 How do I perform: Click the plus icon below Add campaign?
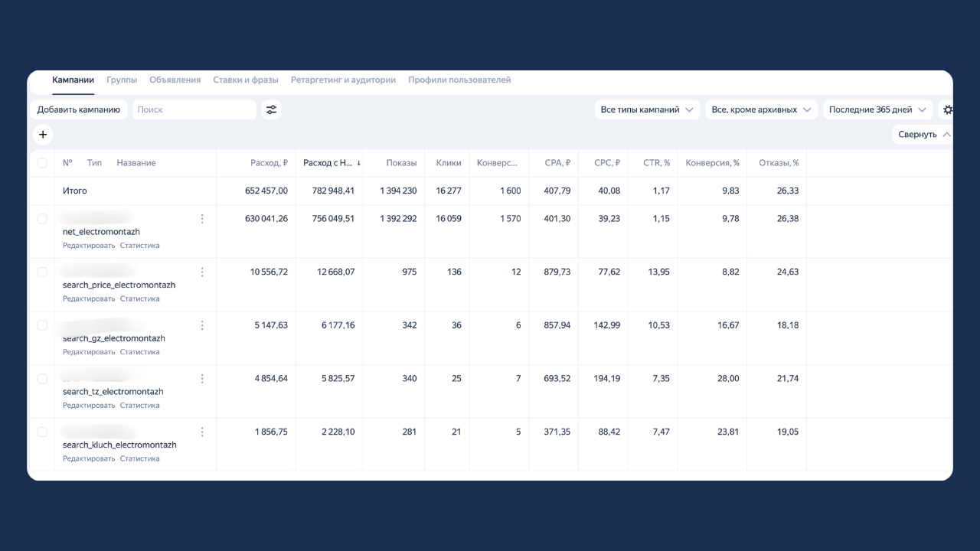coord(43,135)
